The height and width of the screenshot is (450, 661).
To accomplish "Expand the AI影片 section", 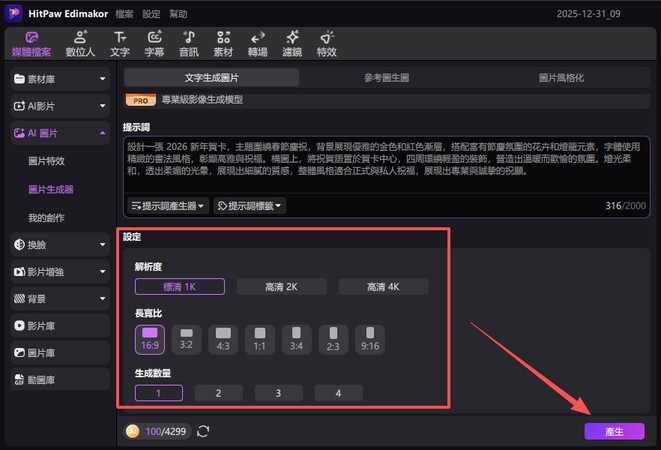I will coord(60,106).
